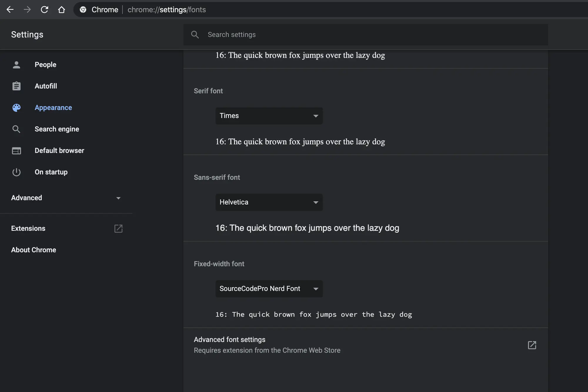Click the Search engine icon in sidebar
The image size is (588, 392).
coord(16,129)
